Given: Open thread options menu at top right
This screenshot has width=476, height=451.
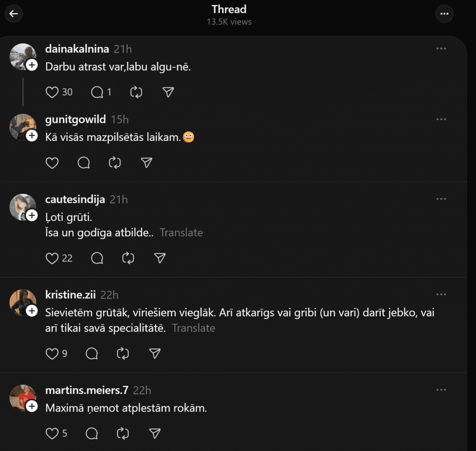Looking at the screenshot, I should tap(444, 14).
